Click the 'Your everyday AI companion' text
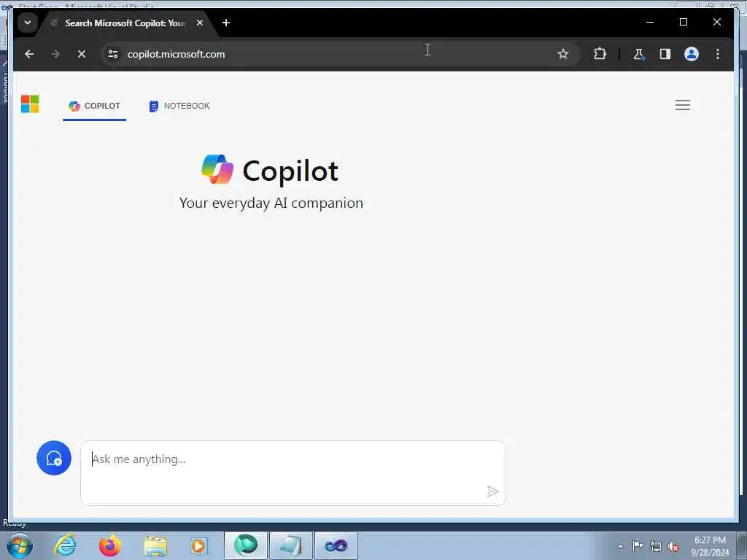 tap(271, 203)
